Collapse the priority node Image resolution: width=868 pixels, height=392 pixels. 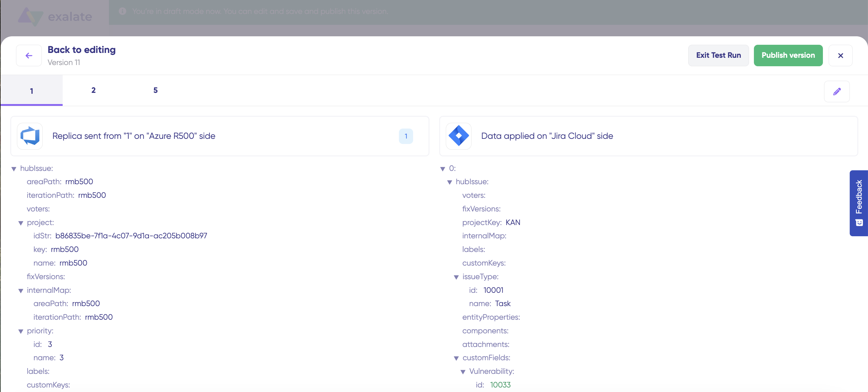pyautogui.click(x=21, y=332)
